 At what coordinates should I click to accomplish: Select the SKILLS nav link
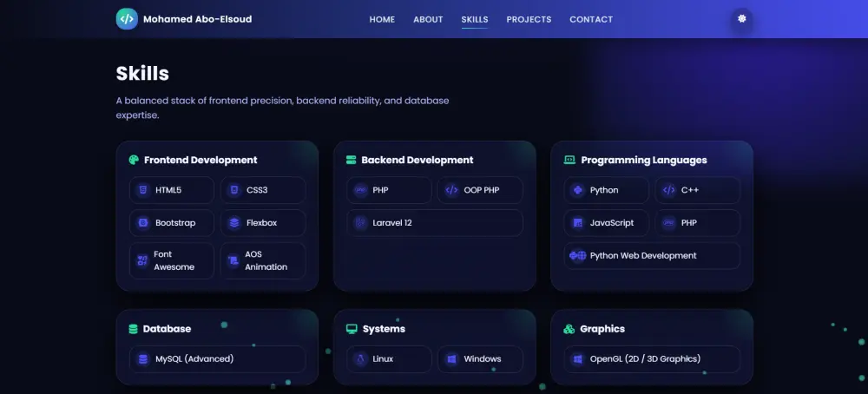tap(475, 19)
